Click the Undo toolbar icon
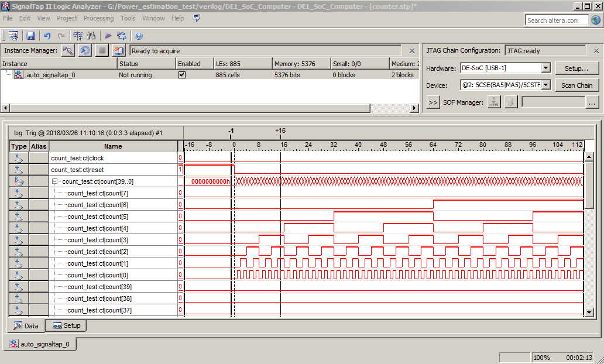604x364 pixels. [47, 36]
